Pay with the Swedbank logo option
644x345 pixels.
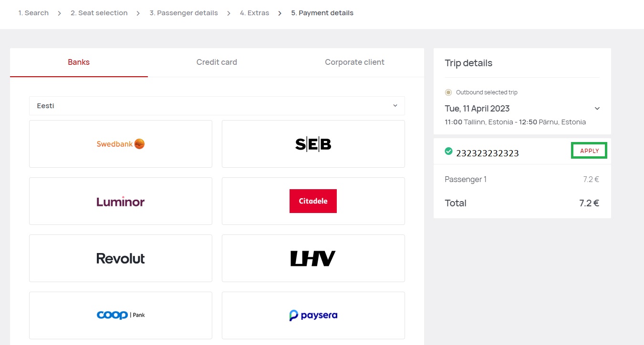[121, 144]
